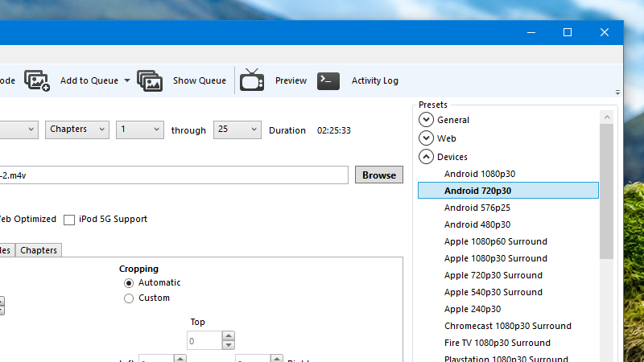Select Apple 1080p30 Surround preset
Viewport: 644px width, 362px height.
click(x=495, y=258)
